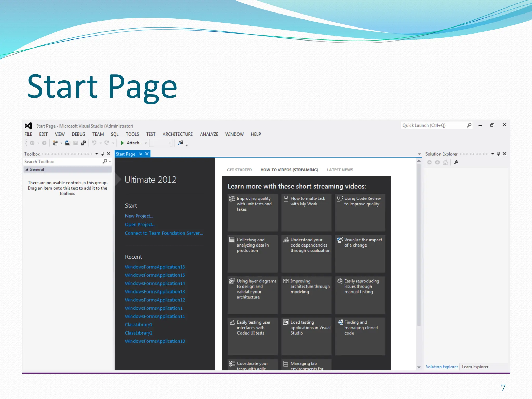Click the Start Page vertical scrollbar thumb

(x=418, y=244)
